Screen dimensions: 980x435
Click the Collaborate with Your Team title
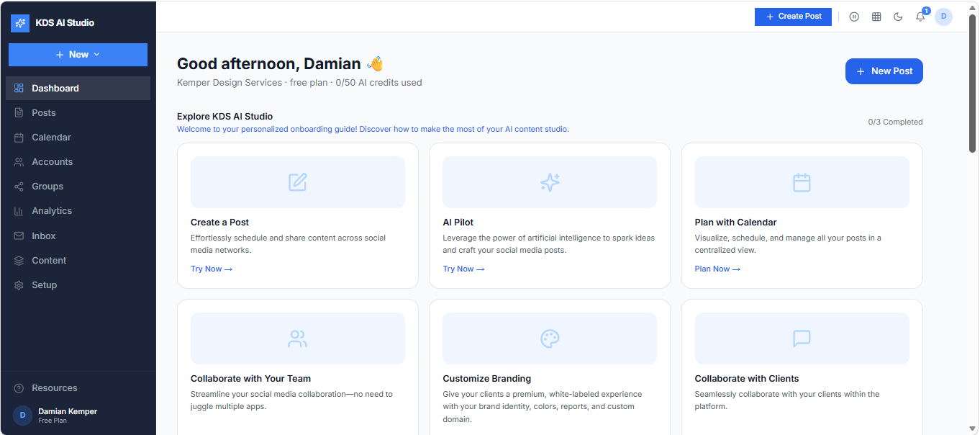tap(250, 379)
